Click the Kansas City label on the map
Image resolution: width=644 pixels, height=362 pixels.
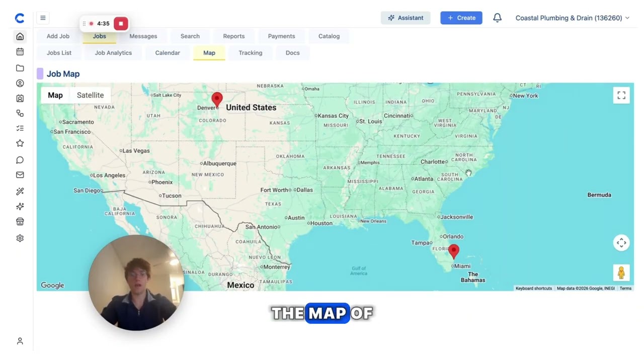[x=333, y=116]
